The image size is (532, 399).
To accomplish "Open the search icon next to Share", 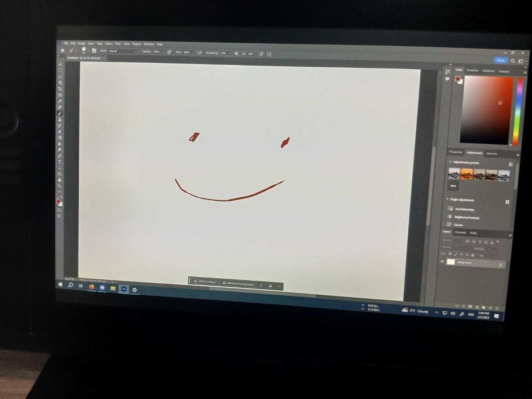I will (x=513, y=61).
